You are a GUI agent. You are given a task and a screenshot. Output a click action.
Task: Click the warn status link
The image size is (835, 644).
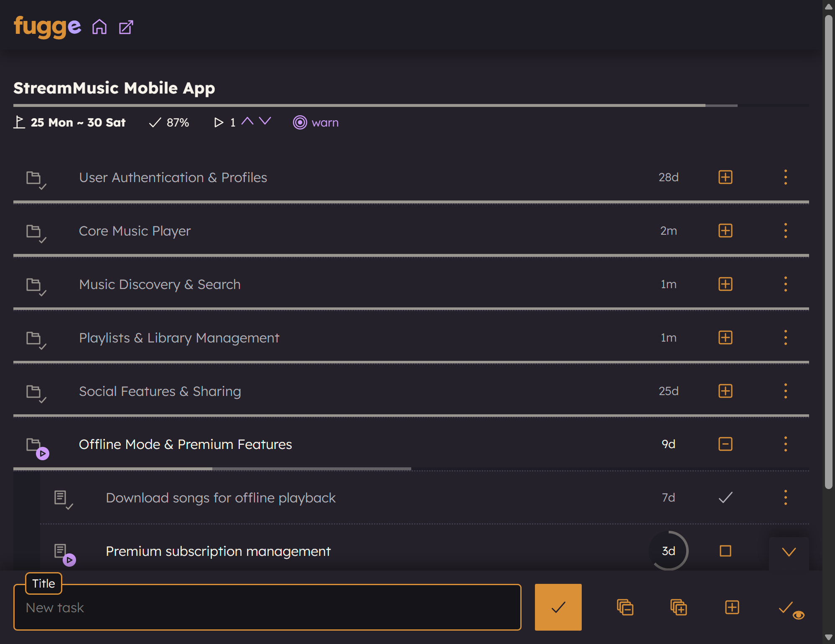[325, 122]
